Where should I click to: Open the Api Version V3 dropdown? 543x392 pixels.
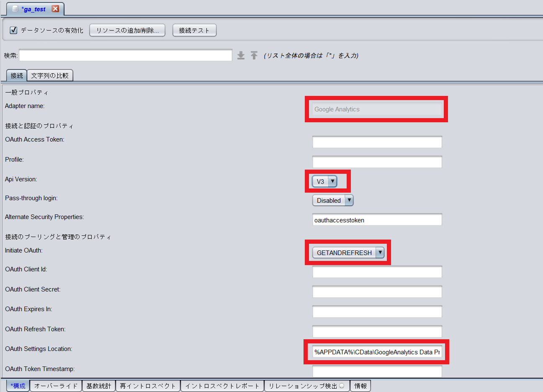pos(324,181)
